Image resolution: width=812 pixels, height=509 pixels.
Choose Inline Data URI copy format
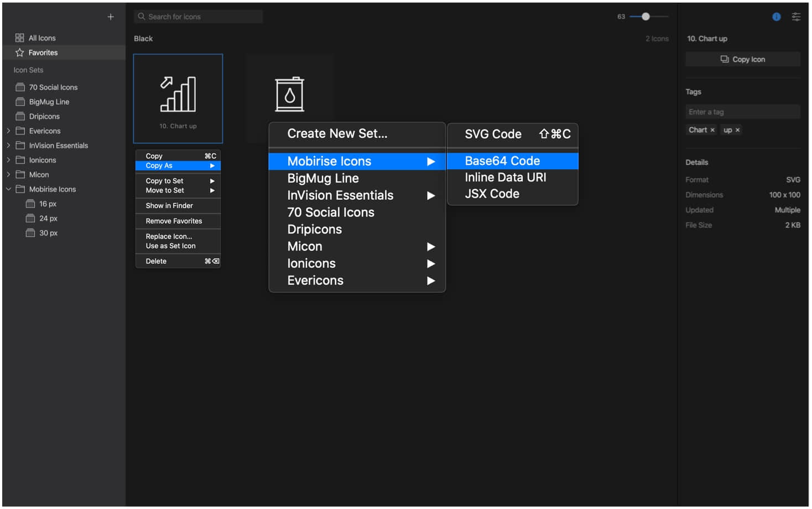tap(513, 178)
